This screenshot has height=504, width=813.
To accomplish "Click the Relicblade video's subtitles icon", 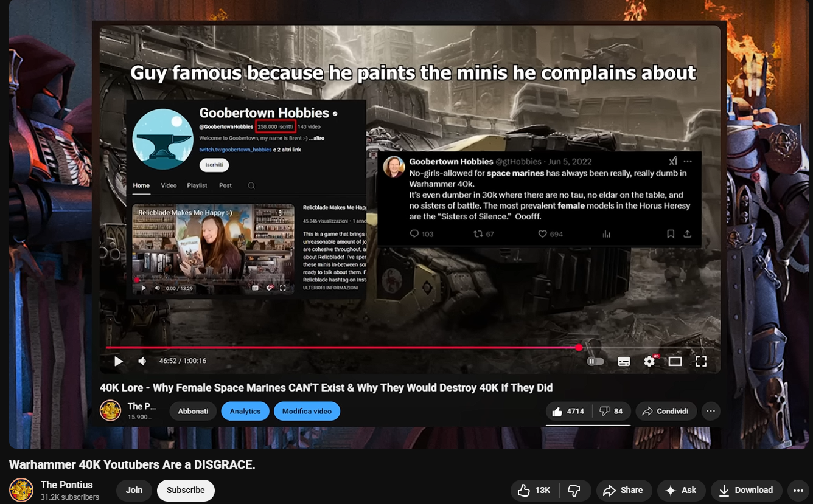I will [255, 288].
